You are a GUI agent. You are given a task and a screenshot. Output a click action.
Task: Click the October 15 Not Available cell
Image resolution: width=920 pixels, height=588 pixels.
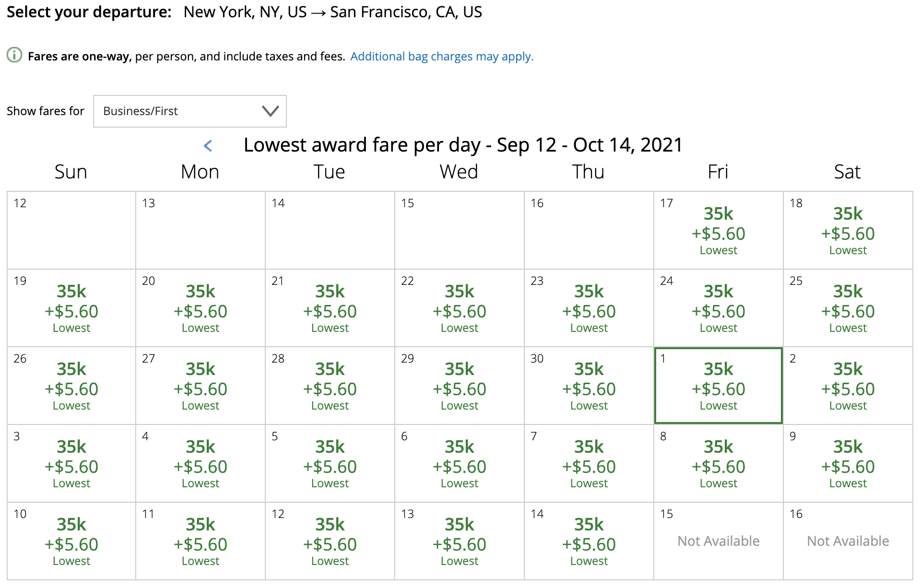(x=718, y=541)
